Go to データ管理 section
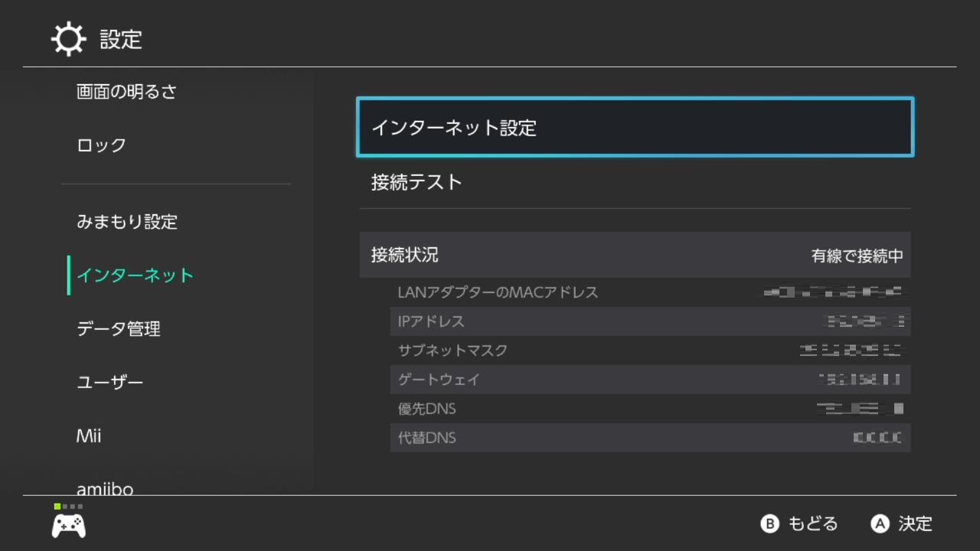Image resolution: width=980 pixels, height=551 pixels. coord(119,329)
